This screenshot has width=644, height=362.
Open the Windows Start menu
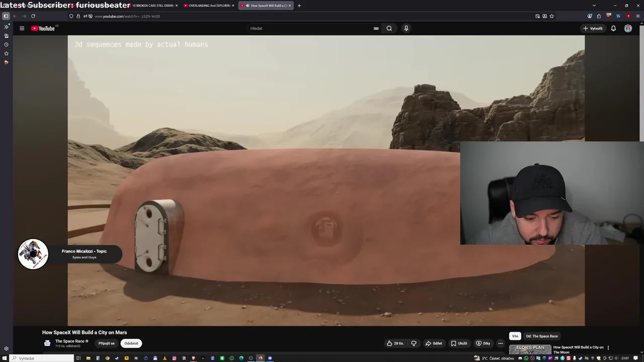[x=5, y=358]
